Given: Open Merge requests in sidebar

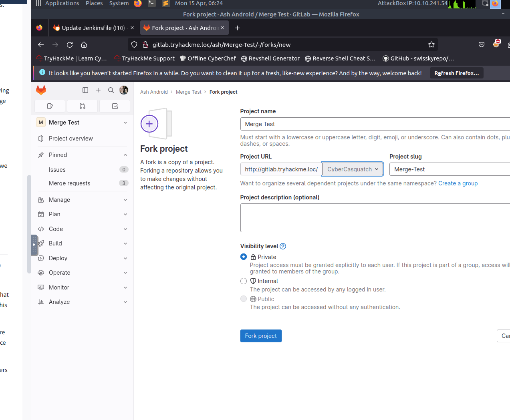Looking at the screenshot, I should [x=82, y=183].
